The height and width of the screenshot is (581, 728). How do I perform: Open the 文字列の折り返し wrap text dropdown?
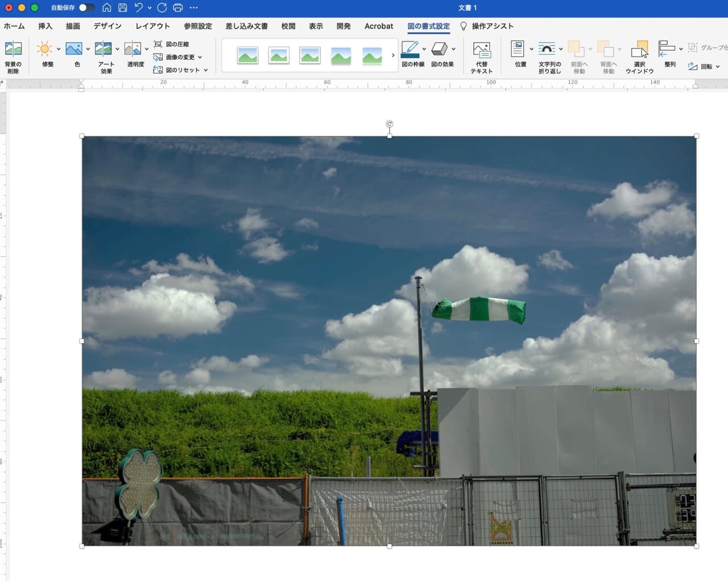click(561, 50)
